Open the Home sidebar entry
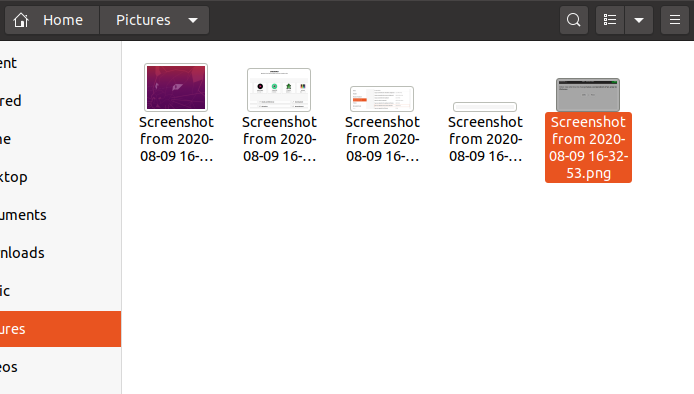This screenshot has height=394, width=694. [x=60, y=139]
